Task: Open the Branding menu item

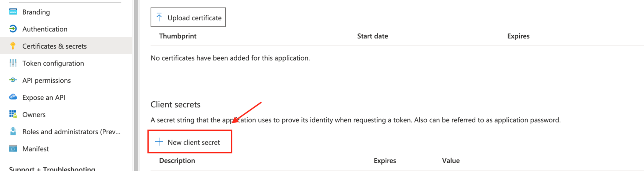Action: [36, 12]
